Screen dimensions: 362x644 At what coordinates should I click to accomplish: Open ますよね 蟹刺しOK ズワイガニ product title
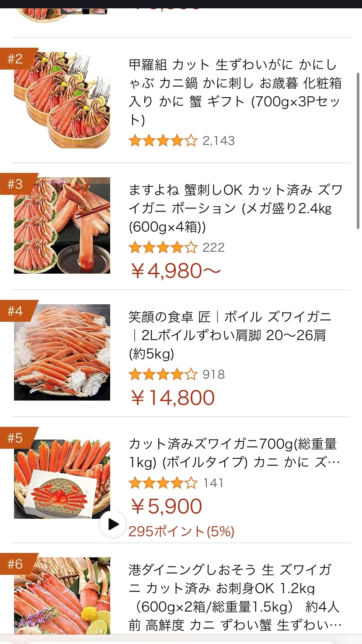tap(235, 208)
